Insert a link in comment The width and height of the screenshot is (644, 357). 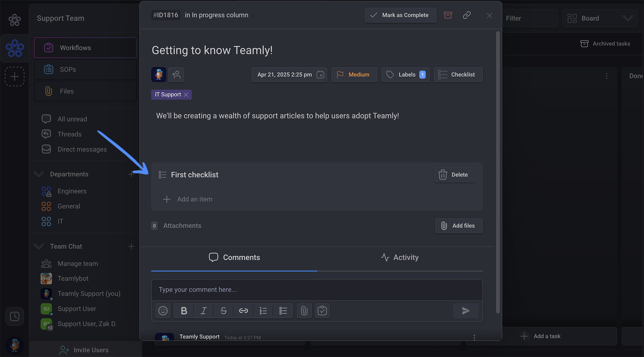(x=243, y=311)
